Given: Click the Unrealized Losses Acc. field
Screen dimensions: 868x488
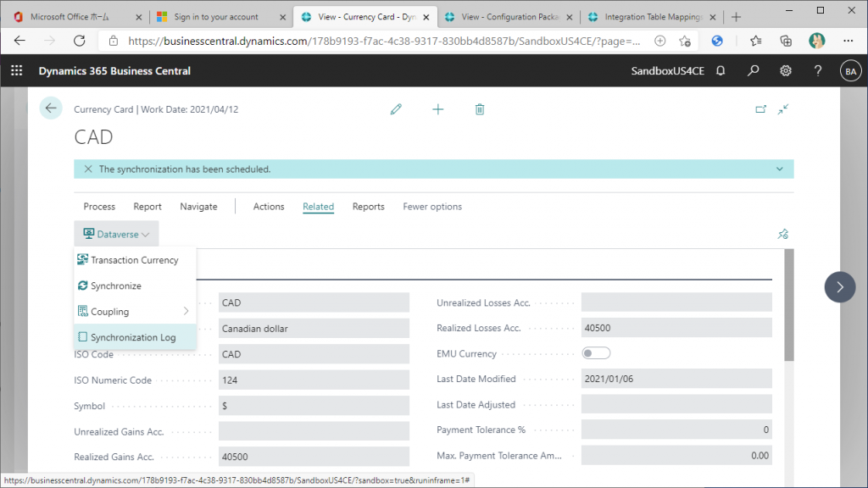Looking at the screenshot, I should tap(676, 302).
